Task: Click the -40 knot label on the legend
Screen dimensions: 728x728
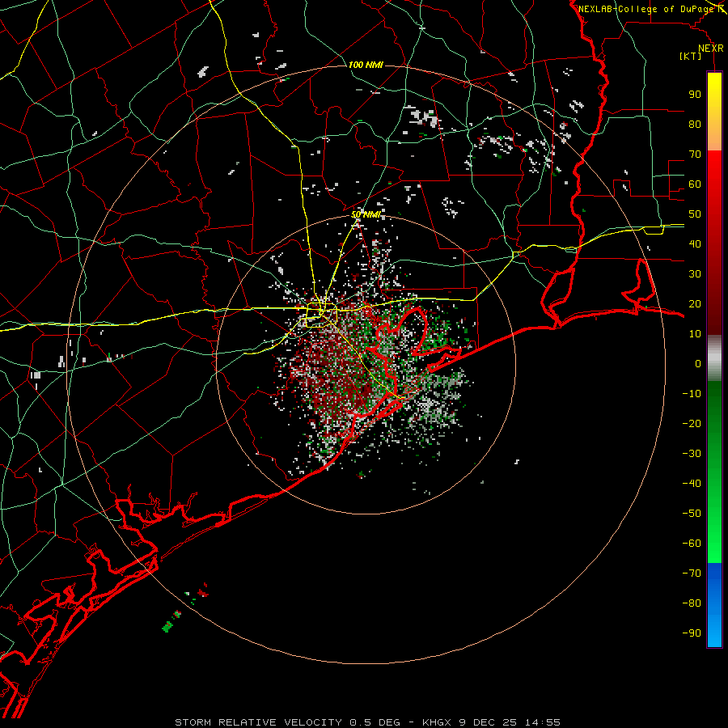Action: [x=692, y=484]
